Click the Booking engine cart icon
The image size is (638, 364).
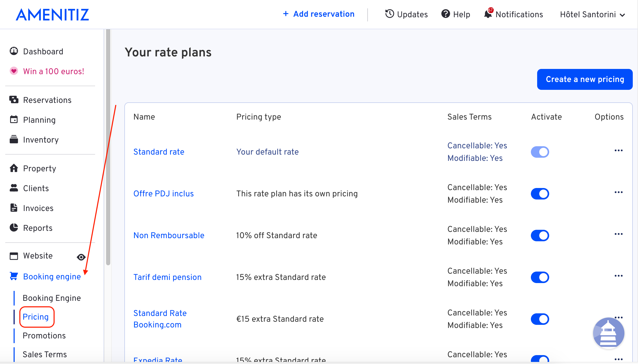point(14,276)
